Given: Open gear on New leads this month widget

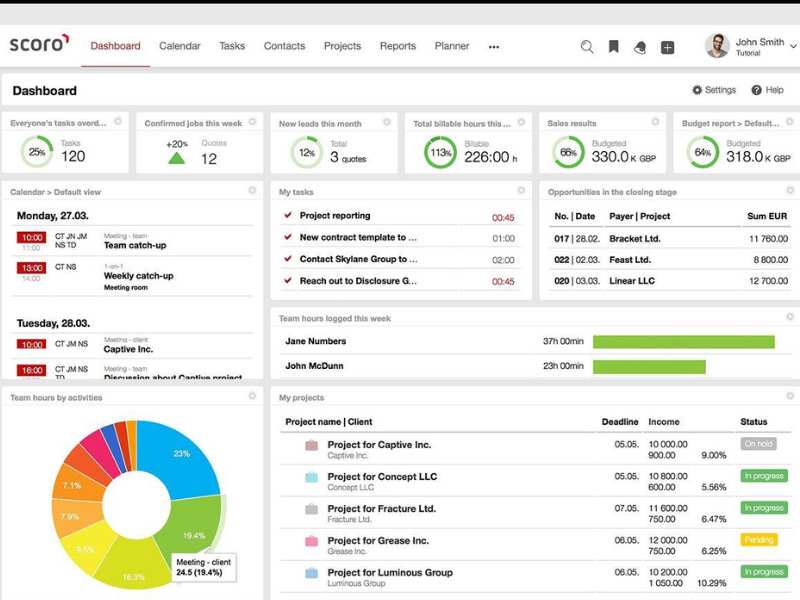Looking at the screenshot, I should point(387,122).
